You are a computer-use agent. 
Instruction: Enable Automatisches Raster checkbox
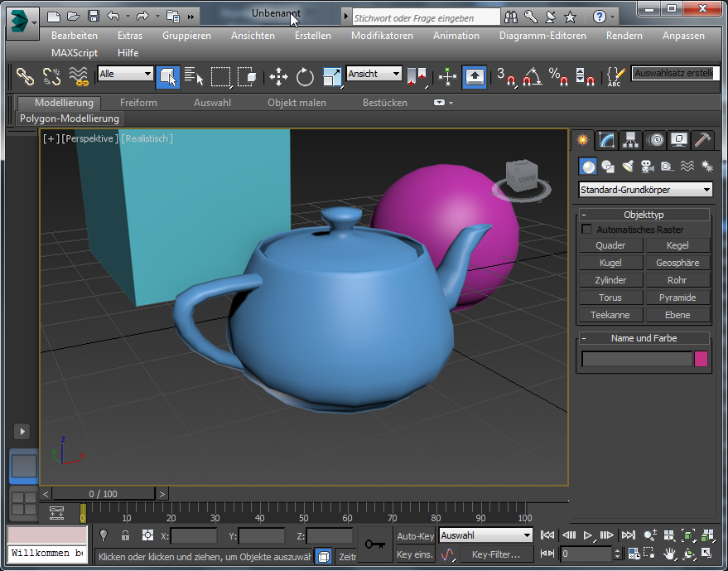click(587, 230)
